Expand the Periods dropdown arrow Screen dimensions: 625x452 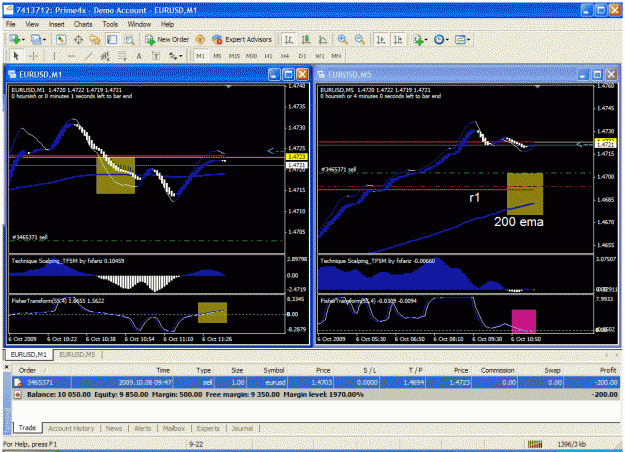tap(447, 39)
